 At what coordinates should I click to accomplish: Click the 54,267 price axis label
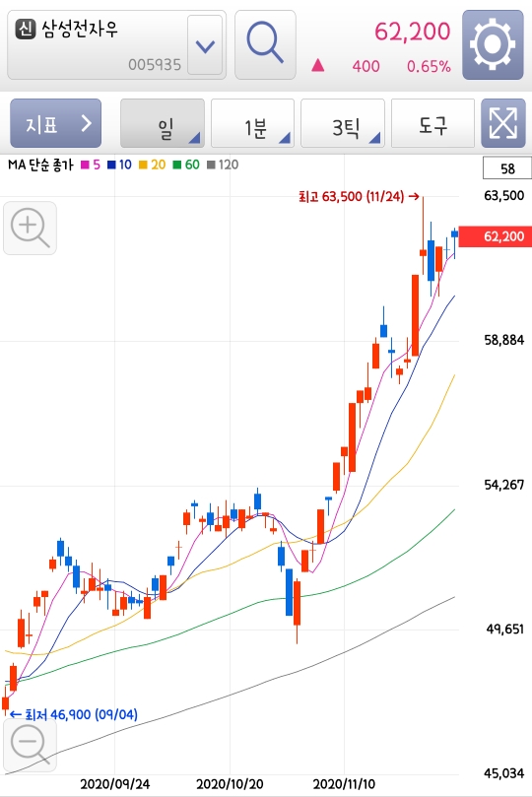(x=504, y=485)
